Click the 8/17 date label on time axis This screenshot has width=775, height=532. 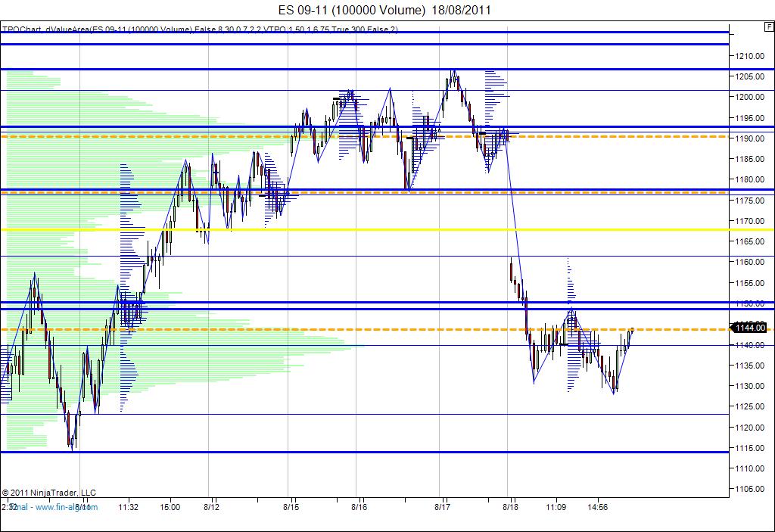coord(442,507)
